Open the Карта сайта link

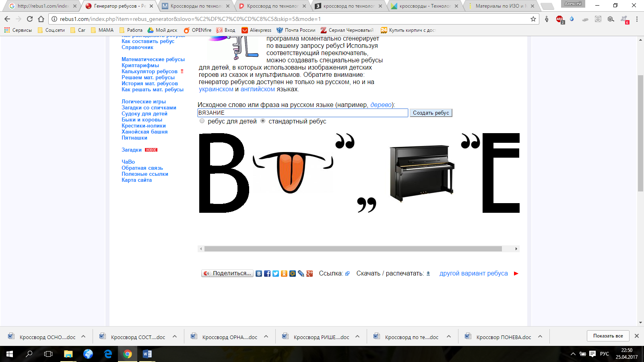[136, 180]
